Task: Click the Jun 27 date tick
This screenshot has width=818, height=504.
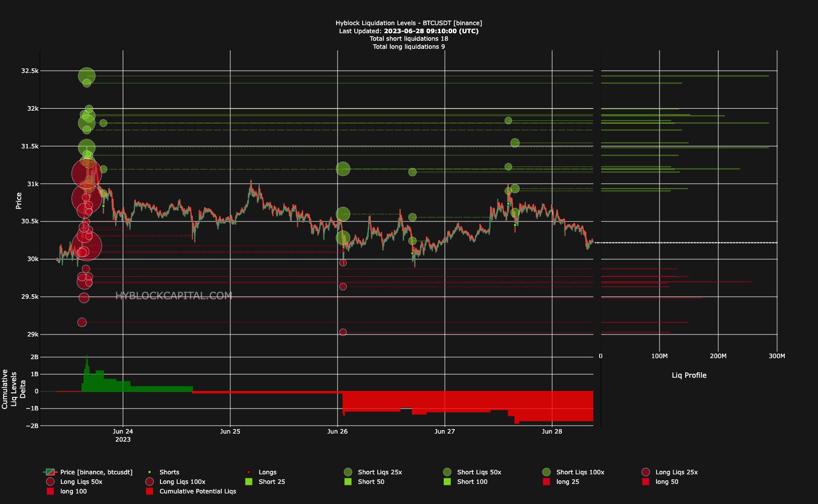Action: click(x=445, y=432)
